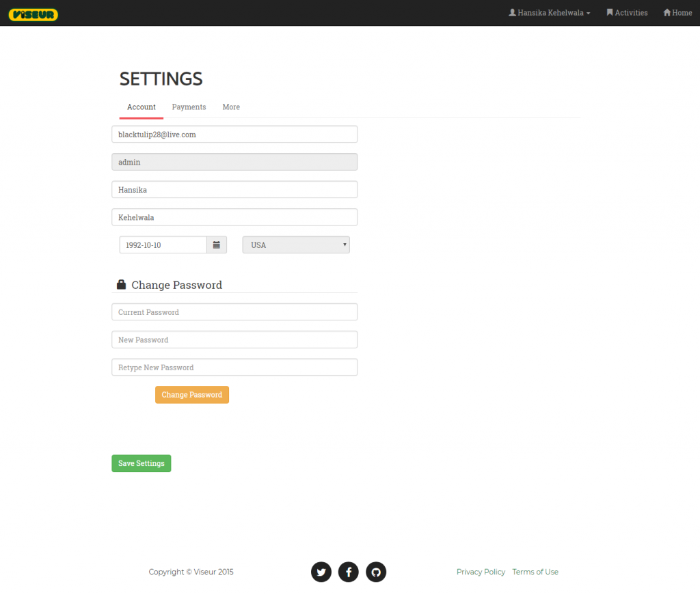Open the Facebook social icon
Image resolution: width=700 pixels, height=595 pixels.
pos(349,572)
